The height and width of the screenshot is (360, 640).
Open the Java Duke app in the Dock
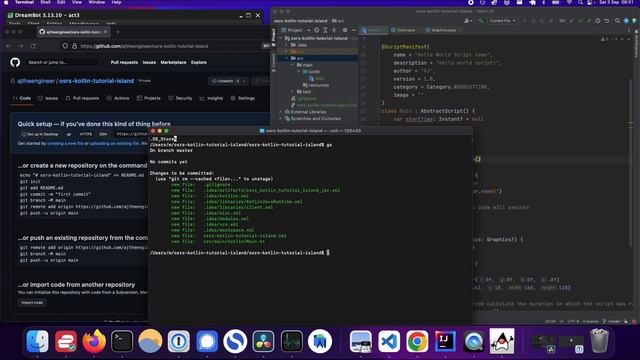pos(502,341)
